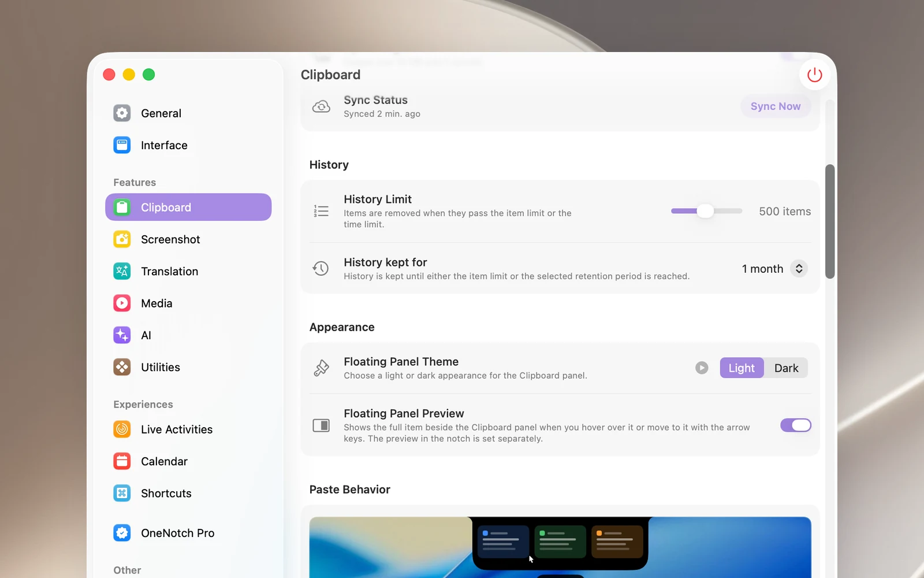Screen dimensions: 924x578
Task: Click the red power icon button
Action: (814, 75)
